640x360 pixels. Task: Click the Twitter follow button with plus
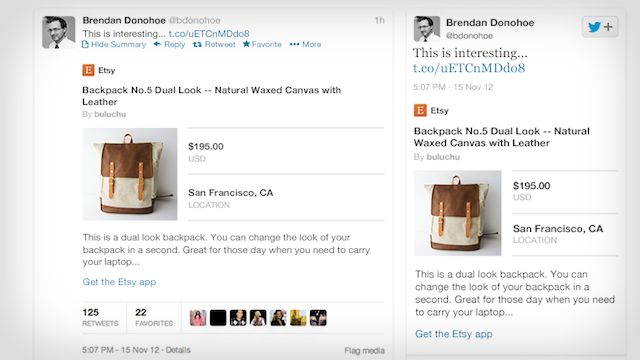[600, 27]
